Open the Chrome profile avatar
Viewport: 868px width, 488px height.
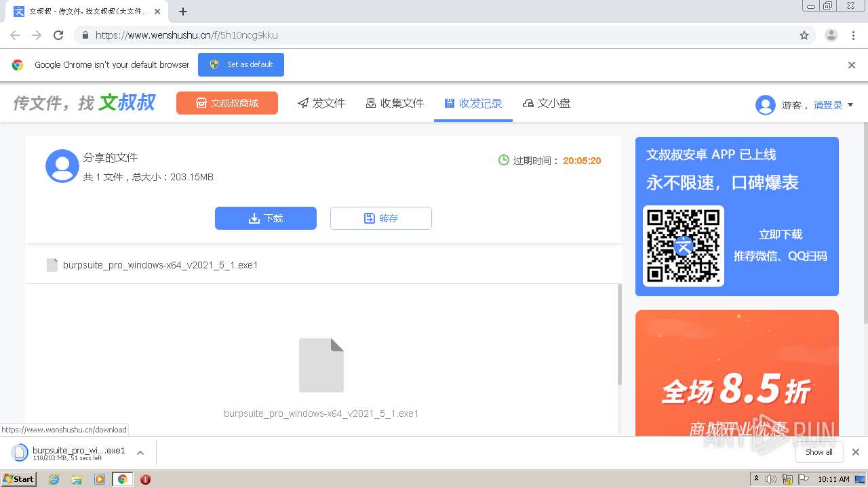(x=831, y=35)
